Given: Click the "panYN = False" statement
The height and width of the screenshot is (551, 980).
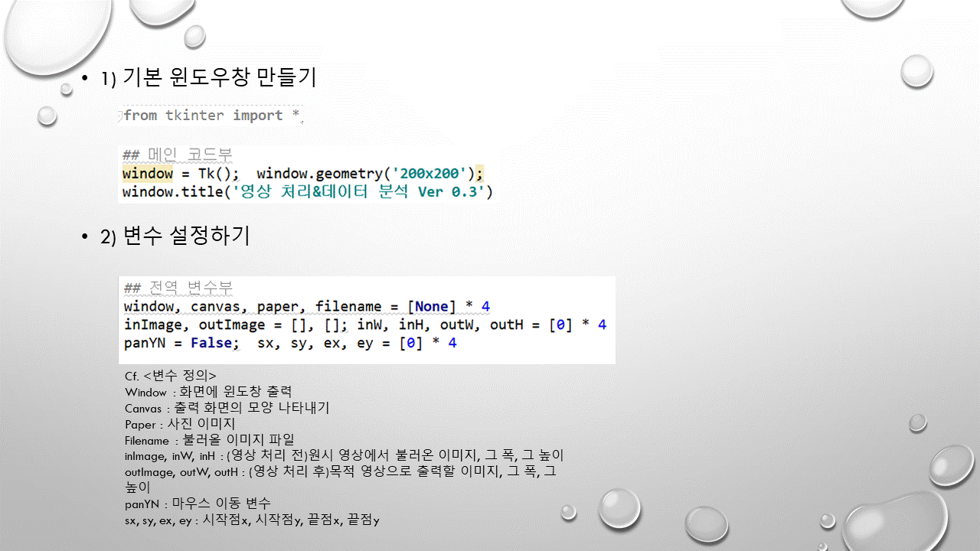Looking at the screenshot, I should [x=178, y=343].
